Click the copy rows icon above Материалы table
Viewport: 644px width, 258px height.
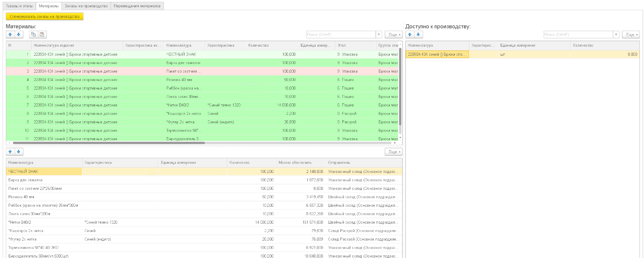coord(33,35)
